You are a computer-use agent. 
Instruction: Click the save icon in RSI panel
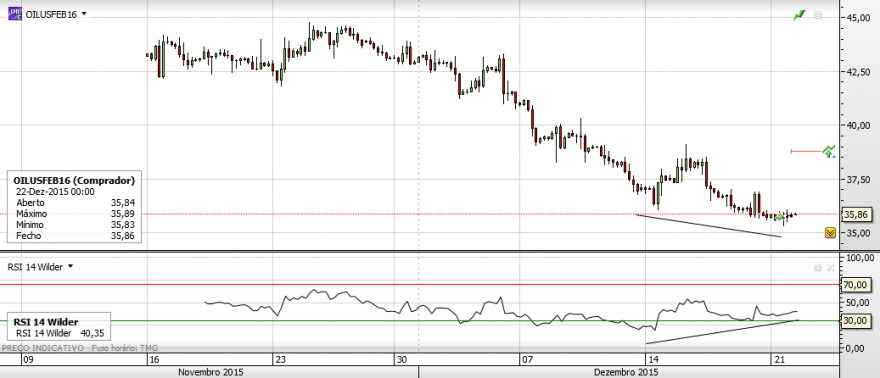click(x=818, y=268)
